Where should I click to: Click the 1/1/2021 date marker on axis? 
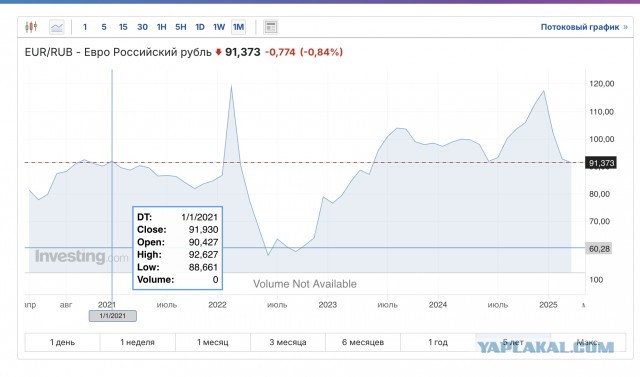point(113,316)
